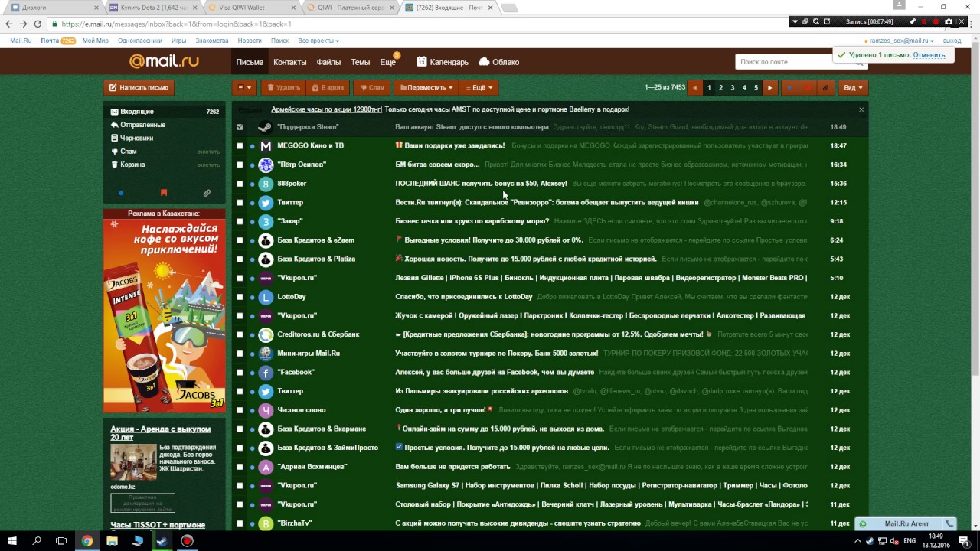Click the Windows taskbar search icon

37,540
